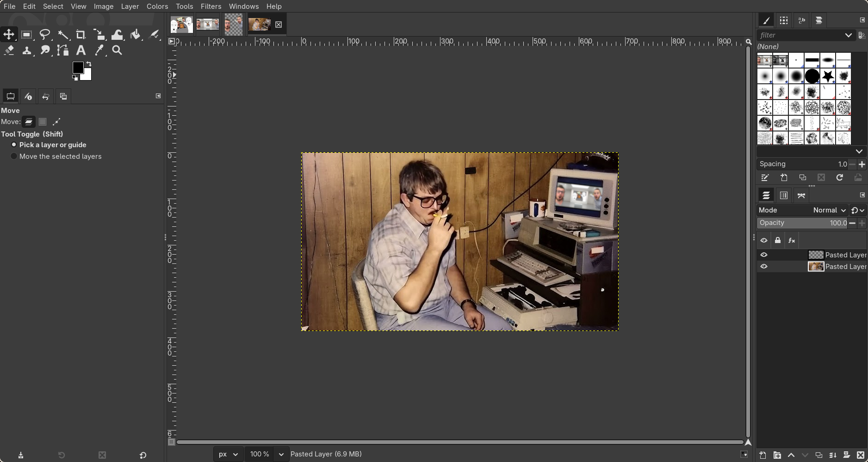Switch to the Patterns tab
Image resolution: width=868 pixels, height=462 pixels.
tap(784, 20)
